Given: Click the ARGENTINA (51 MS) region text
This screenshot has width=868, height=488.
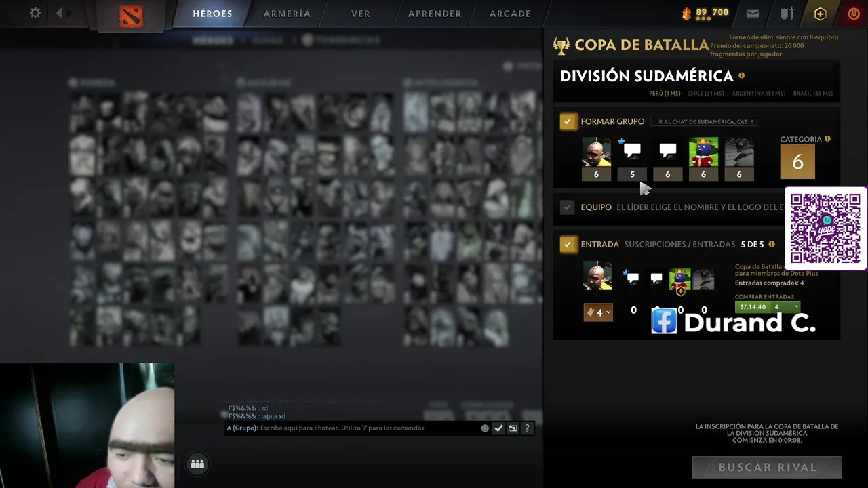Looking at the screenshot, I should coord(758,94).
